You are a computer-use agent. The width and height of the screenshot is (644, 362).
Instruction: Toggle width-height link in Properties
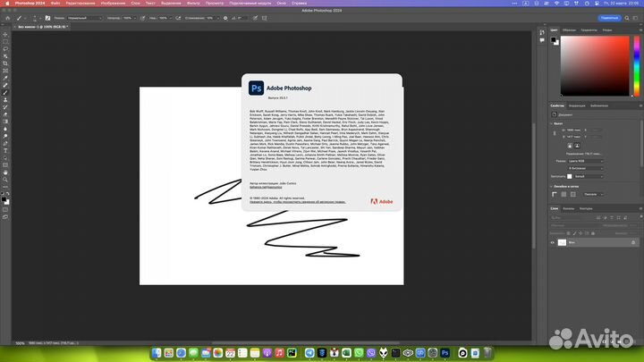click(x=555, y=133)
